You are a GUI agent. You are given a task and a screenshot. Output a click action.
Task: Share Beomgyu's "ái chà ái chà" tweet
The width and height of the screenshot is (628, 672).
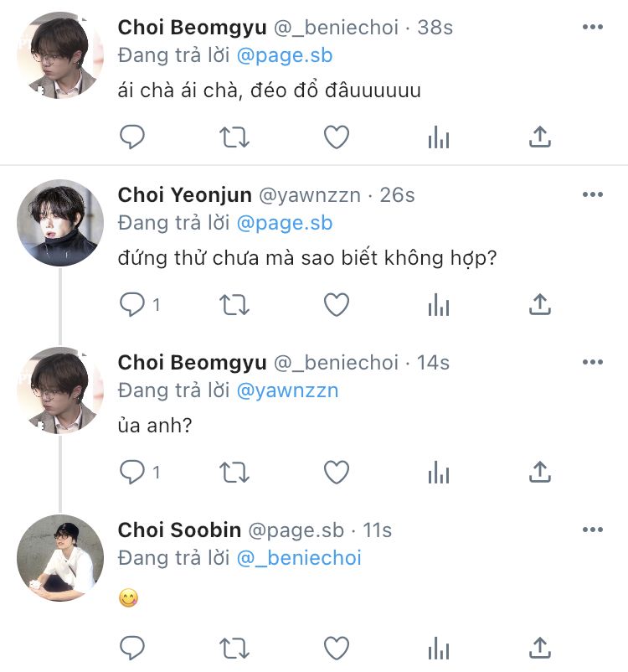540,137
